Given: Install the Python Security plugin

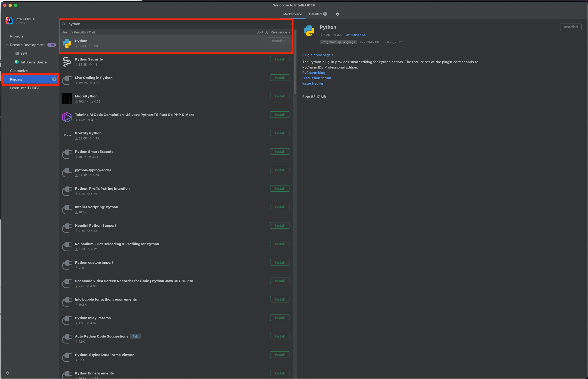Looking at the screenshot, I should (280, 59).
